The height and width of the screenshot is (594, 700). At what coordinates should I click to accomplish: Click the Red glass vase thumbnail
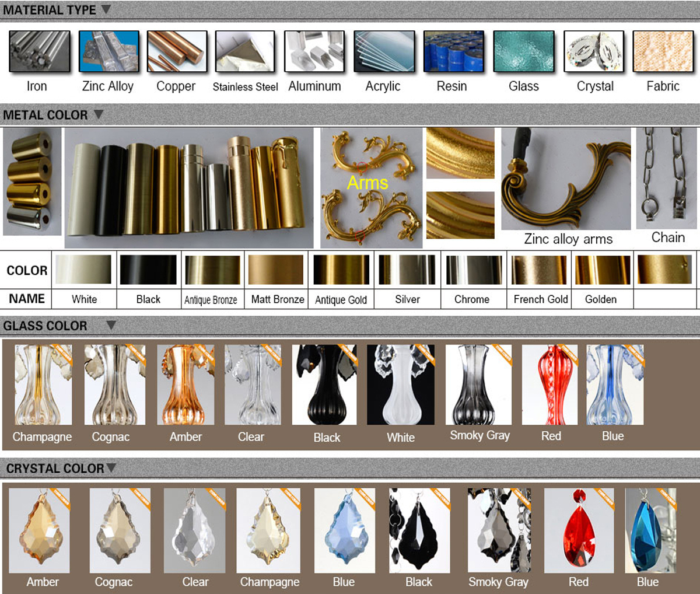tap(549, 385)
